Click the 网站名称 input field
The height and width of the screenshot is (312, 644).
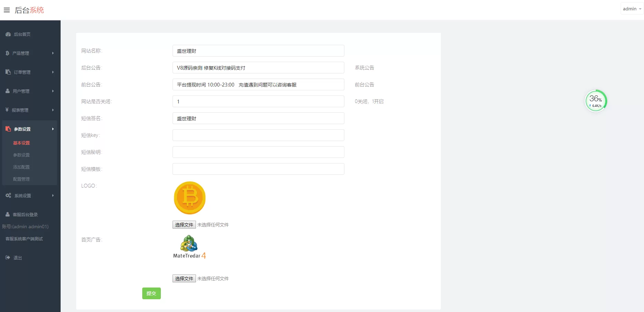pos(258,51)
